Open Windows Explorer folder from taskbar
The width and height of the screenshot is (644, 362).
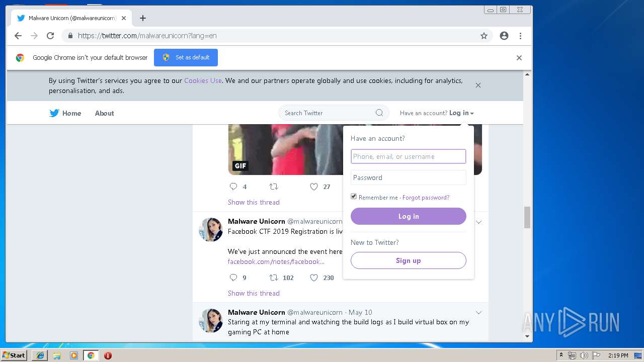[57, 355]
